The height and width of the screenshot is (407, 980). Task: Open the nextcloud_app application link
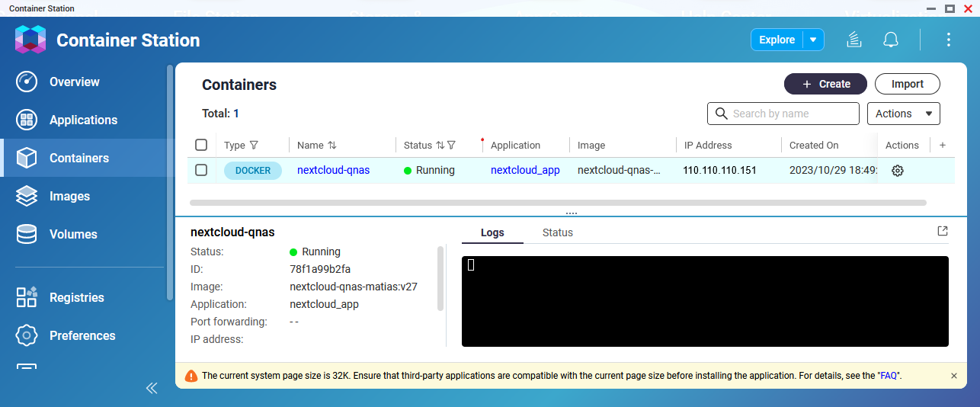click(525, 170)
